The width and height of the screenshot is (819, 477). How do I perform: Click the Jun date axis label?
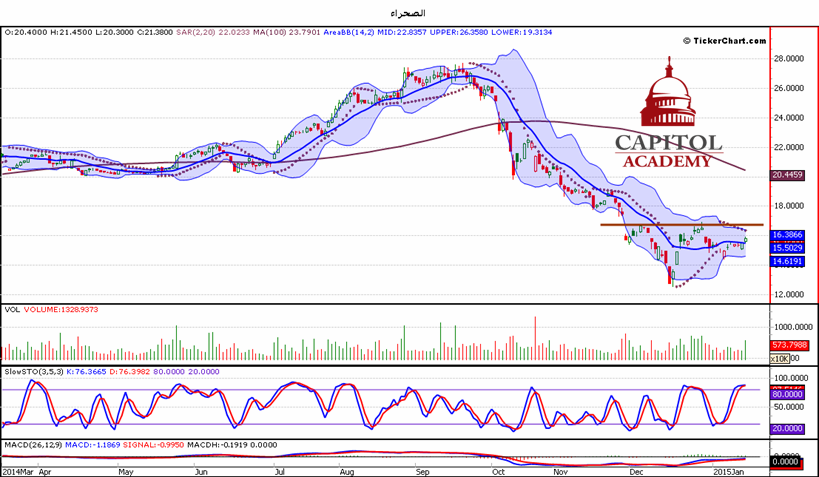click(x=201, y=472)
